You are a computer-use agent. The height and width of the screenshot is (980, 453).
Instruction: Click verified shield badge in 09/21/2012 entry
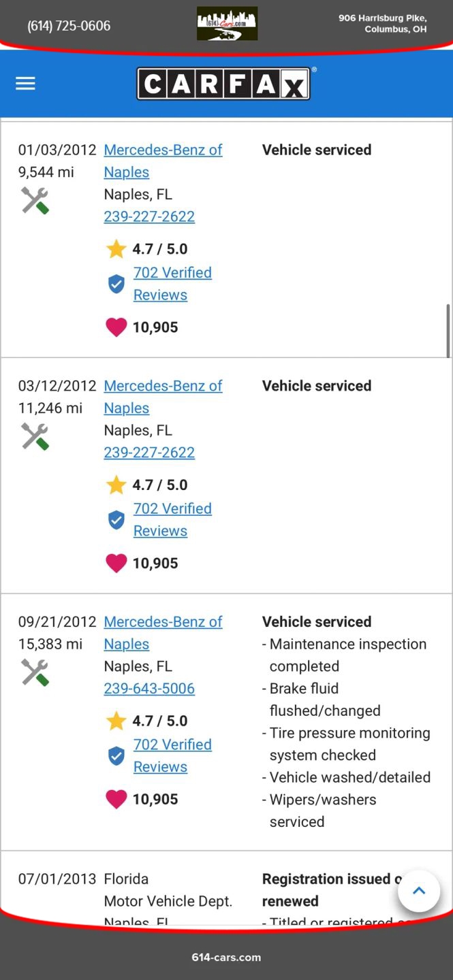click(x=116, y=755)
